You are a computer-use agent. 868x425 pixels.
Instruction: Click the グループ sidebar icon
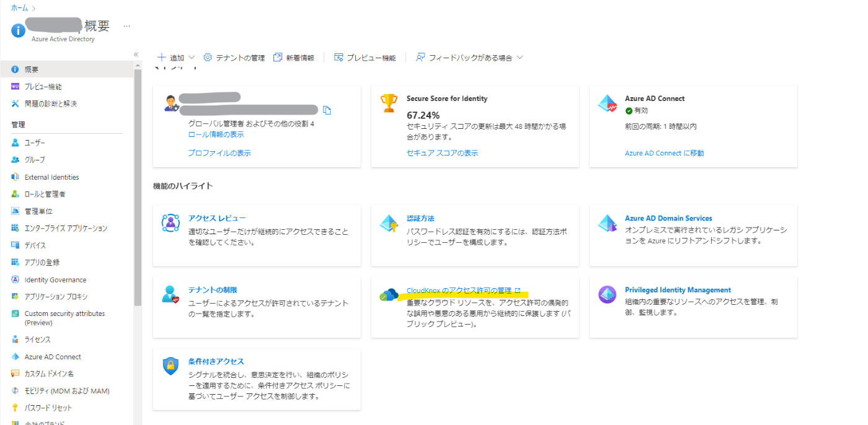pos(15,160)
